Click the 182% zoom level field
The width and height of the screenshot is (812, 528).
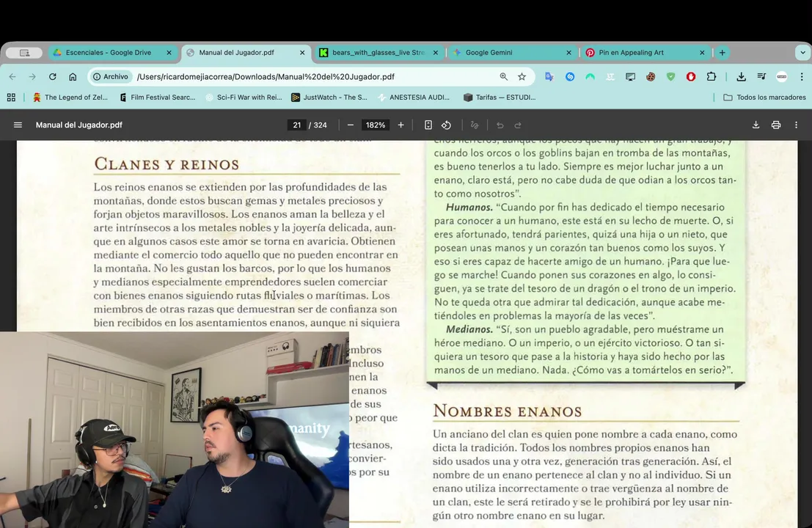(376, 125)
